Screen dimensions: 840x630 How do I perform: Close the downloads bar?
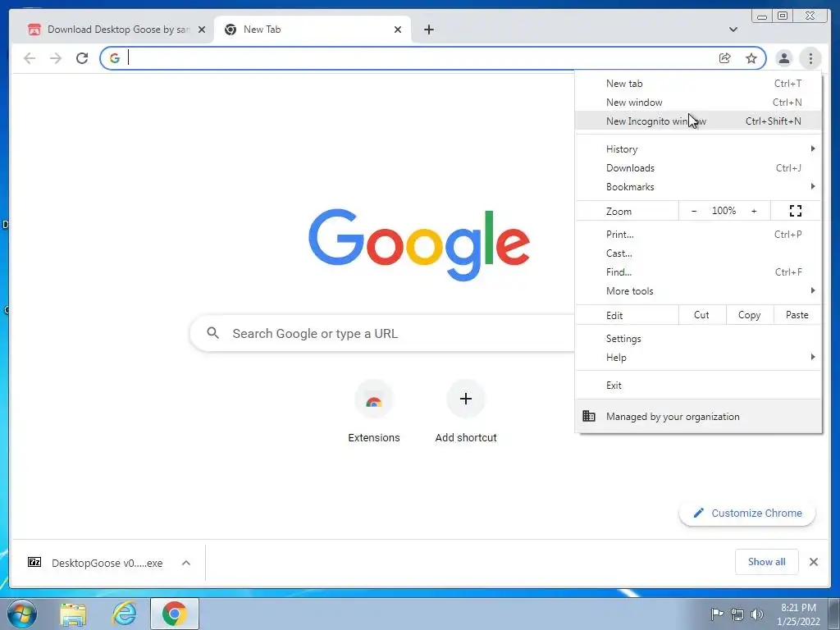pos(813,562)
